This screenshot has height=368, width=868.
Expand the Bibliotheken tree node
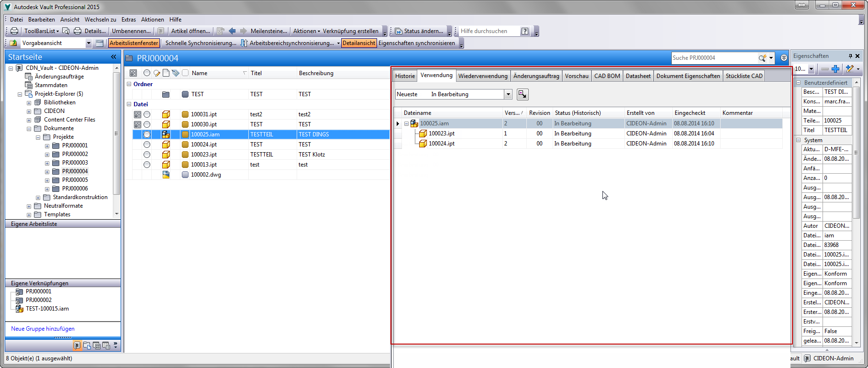click(x=29, y=102)
